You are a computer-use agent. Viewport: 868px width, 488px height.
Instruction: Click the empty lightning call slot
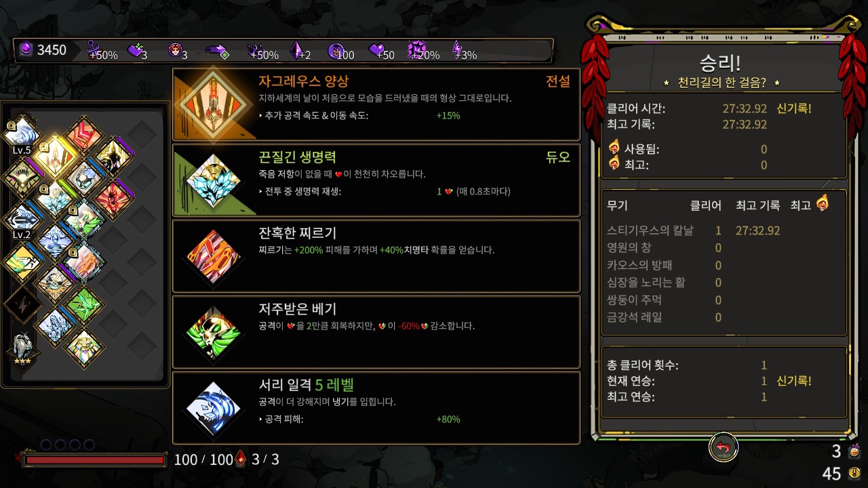[22, 305]
